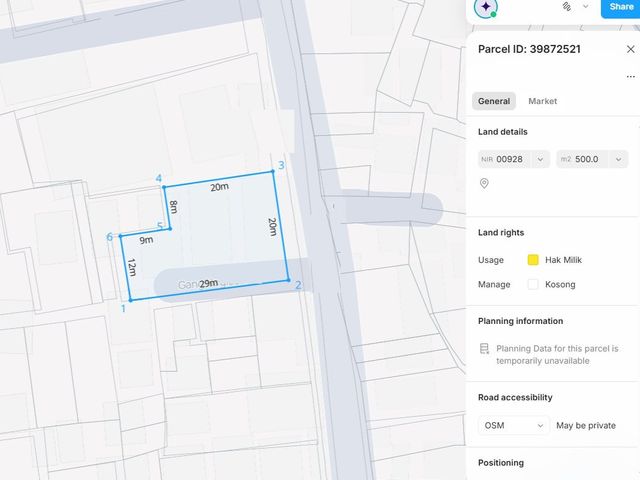Open the three-dot more options menu

tap(631, 76)
